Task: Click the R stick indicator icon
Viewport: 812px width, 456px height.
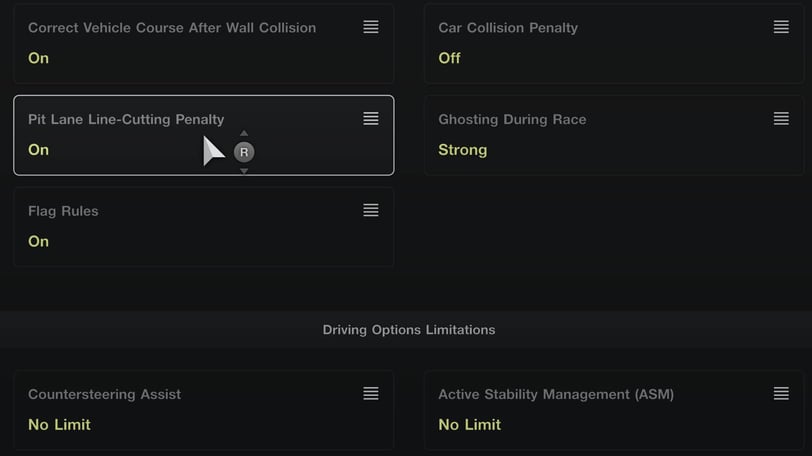Action: (244, 152)
